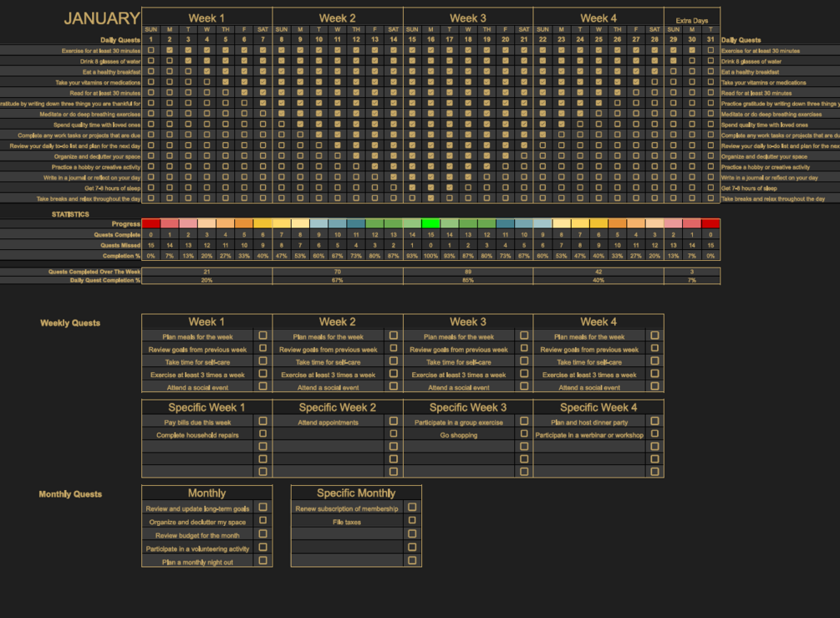
Task: Click the 'Weekly Quests' section label
Action: tap(70, 323)
